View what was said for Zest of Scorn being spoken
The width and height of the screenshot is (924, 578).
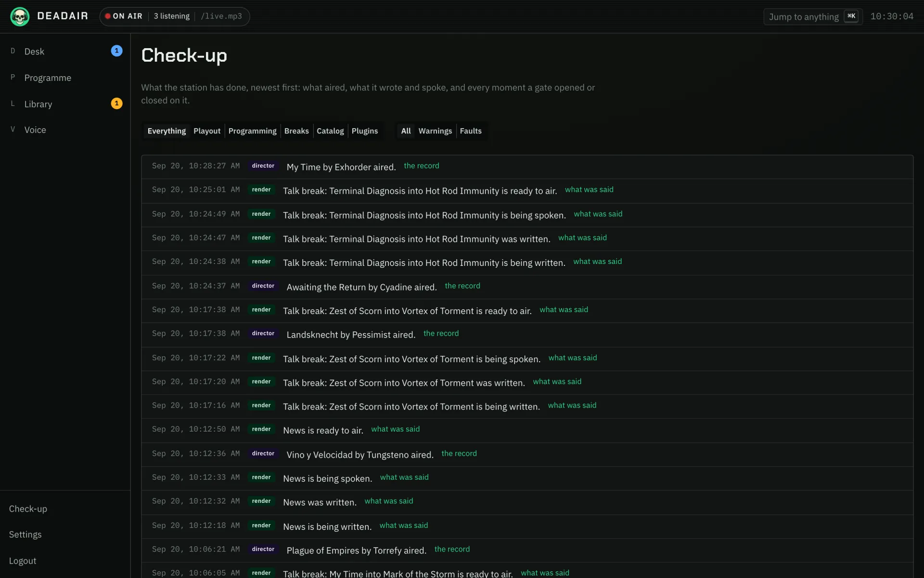(x=573, y=358)
